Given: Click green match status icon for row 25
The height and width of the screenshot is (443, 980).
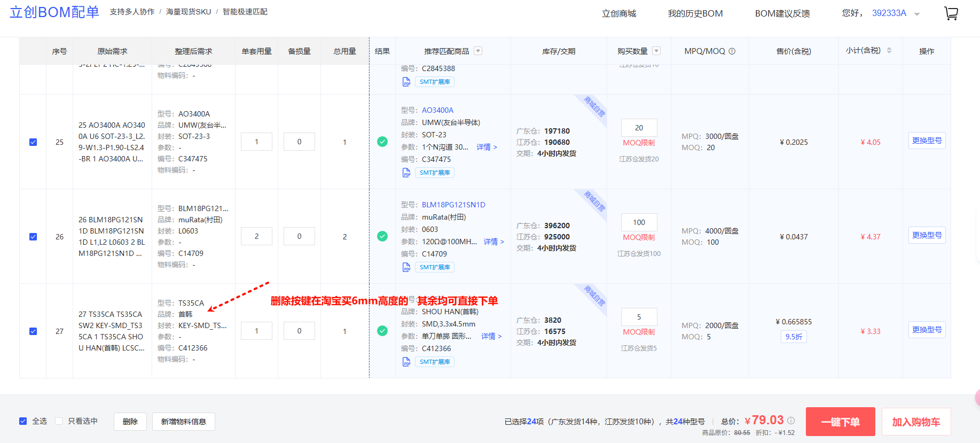Looking at the screenshot, I should pos(382,142).
